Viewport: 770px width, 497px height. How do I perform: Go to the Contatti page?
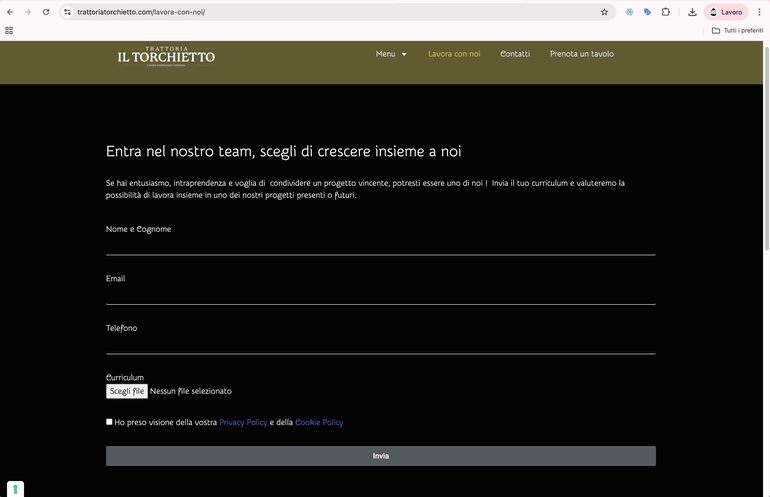515,54
